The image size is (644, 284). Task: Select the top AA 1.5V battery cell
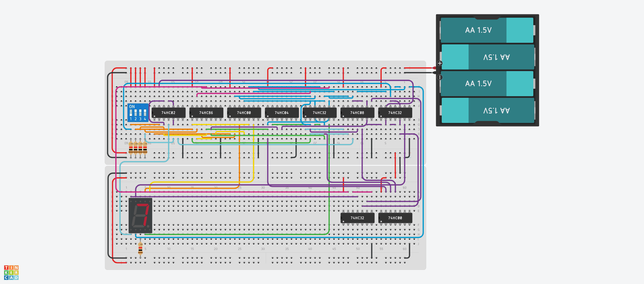coord(487,30)
